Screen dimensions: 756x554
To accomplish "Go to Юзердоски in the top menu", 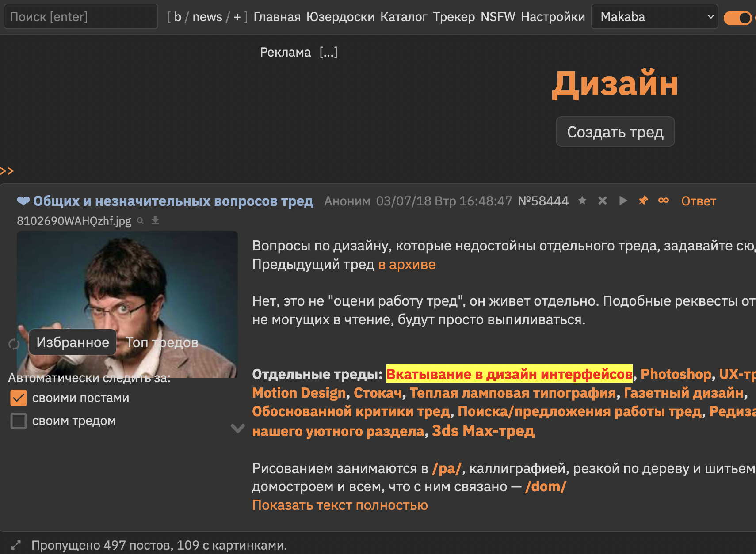I will coord(340,17).
